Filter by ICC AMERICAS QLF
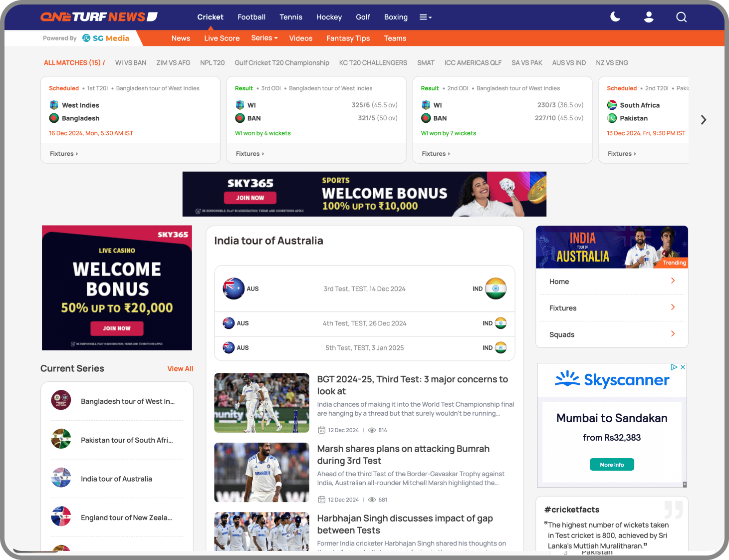Screen dimensions: 729x560 [473, 63]
